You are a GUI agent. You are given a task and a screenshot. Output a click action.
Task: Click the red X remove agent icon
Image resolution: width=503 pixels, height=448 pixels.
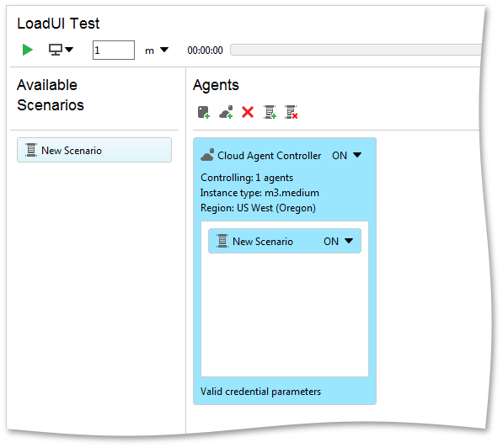(x=248, y=112)
